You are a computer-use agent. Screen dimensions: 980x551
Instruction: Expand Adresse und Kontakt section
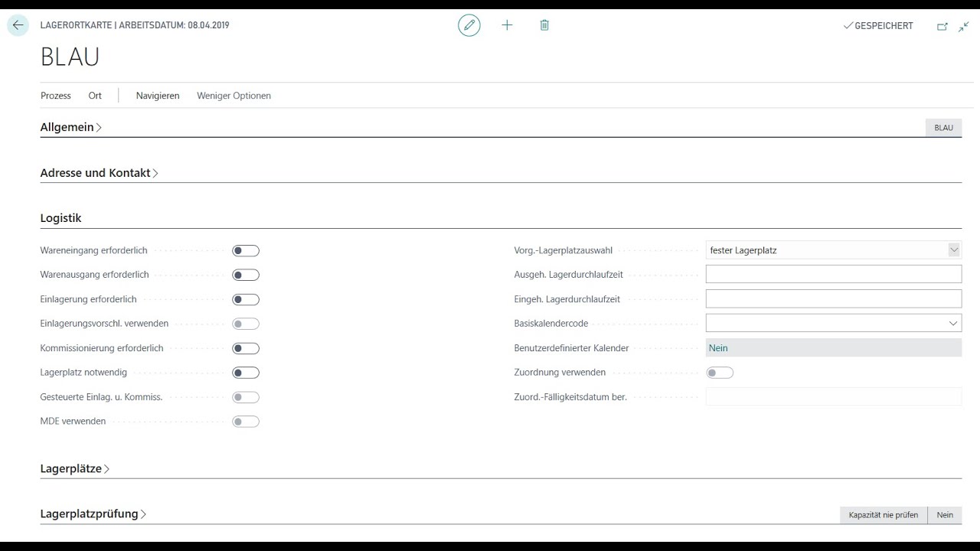[99, 173]
